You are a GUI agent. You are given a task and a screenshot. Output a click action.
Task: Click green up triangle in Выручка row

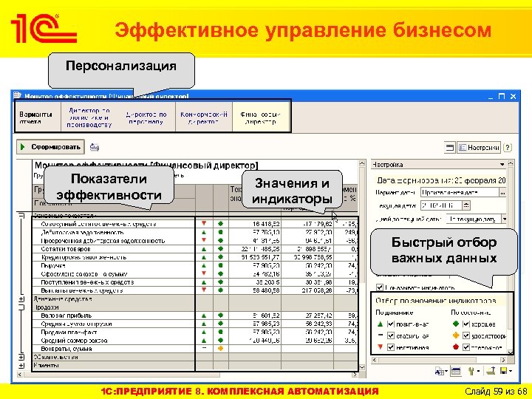point(204,266)
